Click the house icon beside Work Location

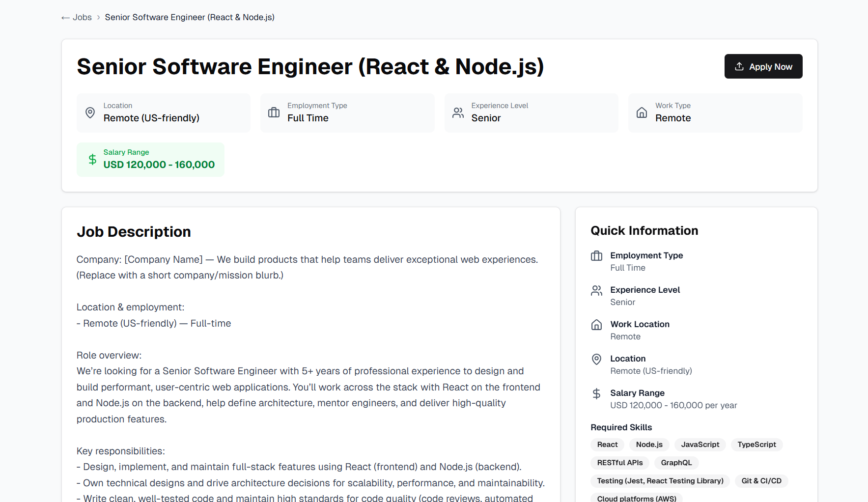click(596, 325)
